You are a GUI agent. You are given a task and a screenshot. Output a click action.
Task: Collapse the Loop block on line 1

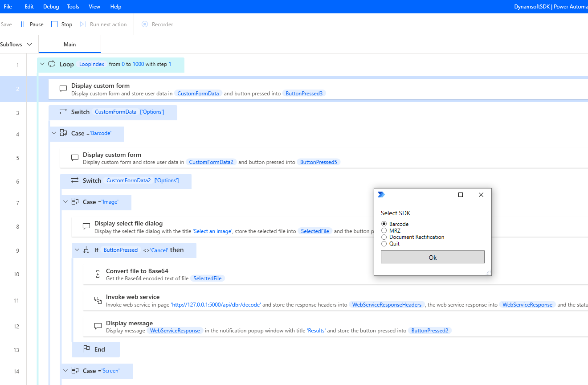tap(42, 64)
